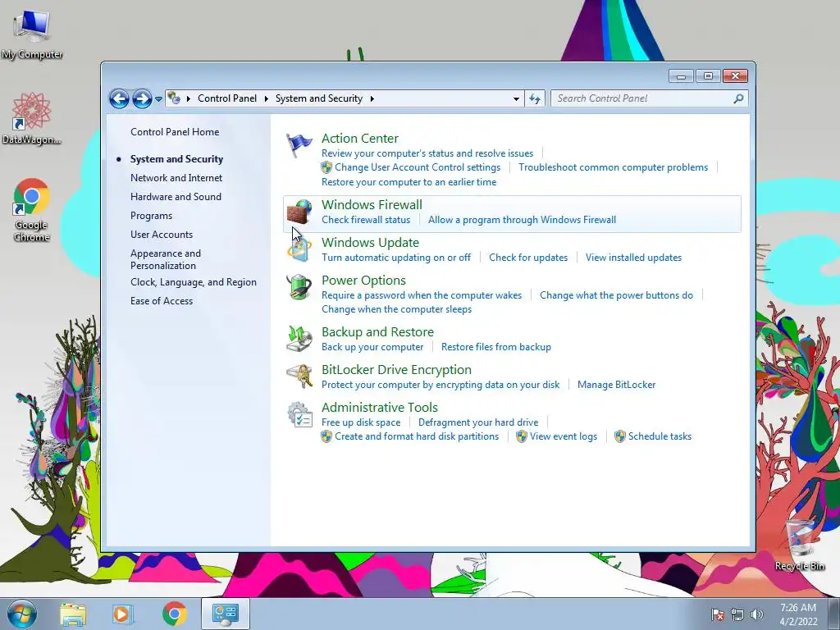The width and height of the screenshot is (840, 630).
Task: Refresh the Control Panel view
Action: (535, 98)
